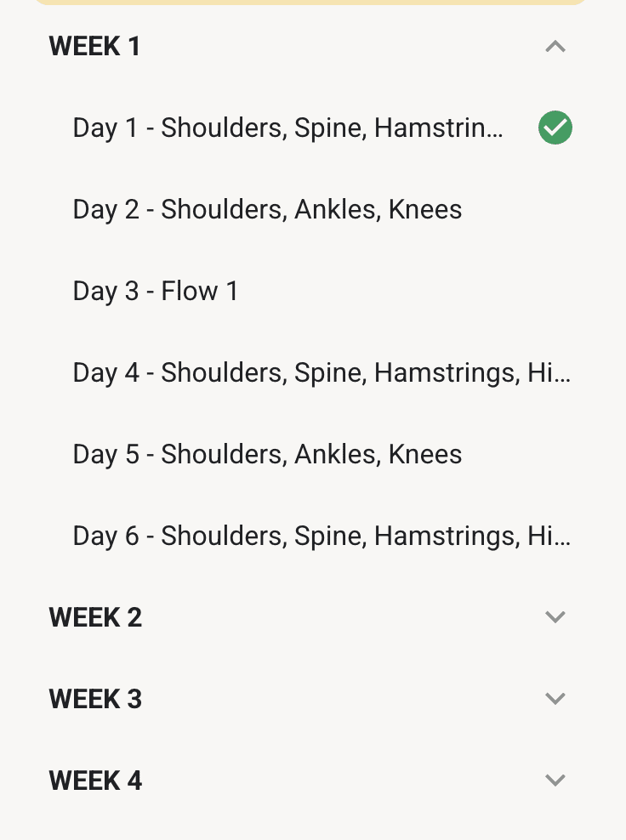This screenshot has height=840, width=626.
Task: Collapse Week 1 using the up chevron
Action: pyautogui.click(x=555, y=47)
